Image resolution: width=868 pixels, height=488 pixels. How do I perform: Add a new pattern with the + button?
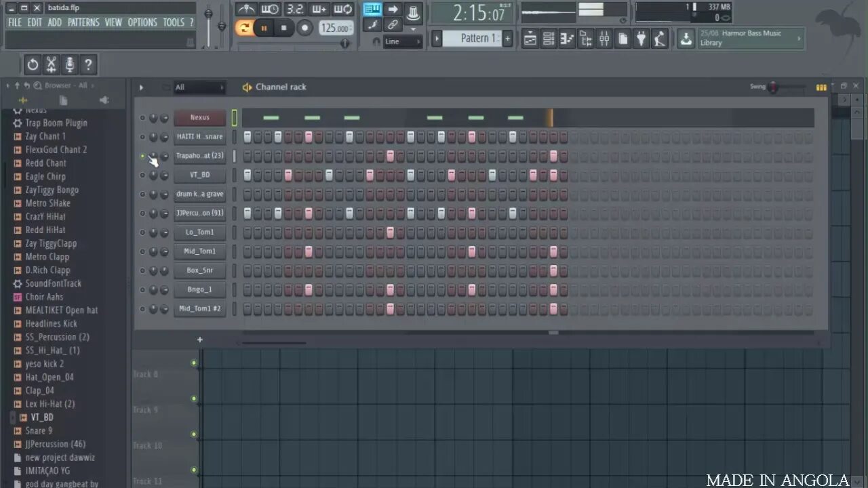tap(507, 39)
